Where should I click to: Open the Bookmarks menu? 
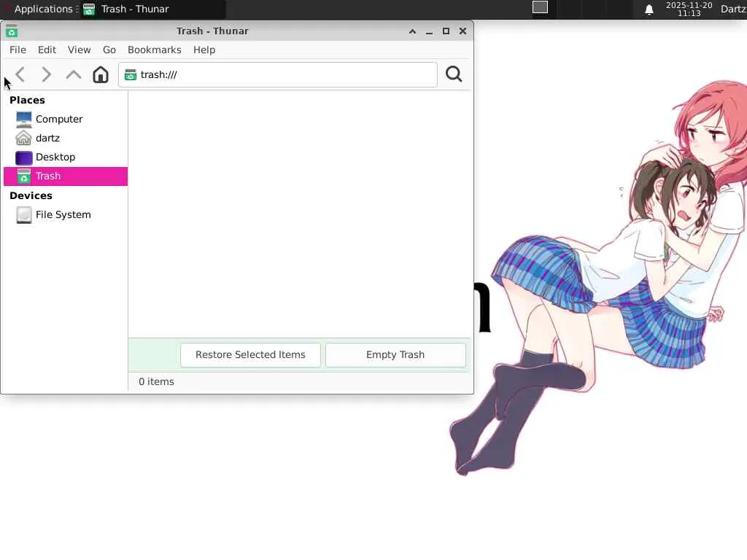[155, 50]
